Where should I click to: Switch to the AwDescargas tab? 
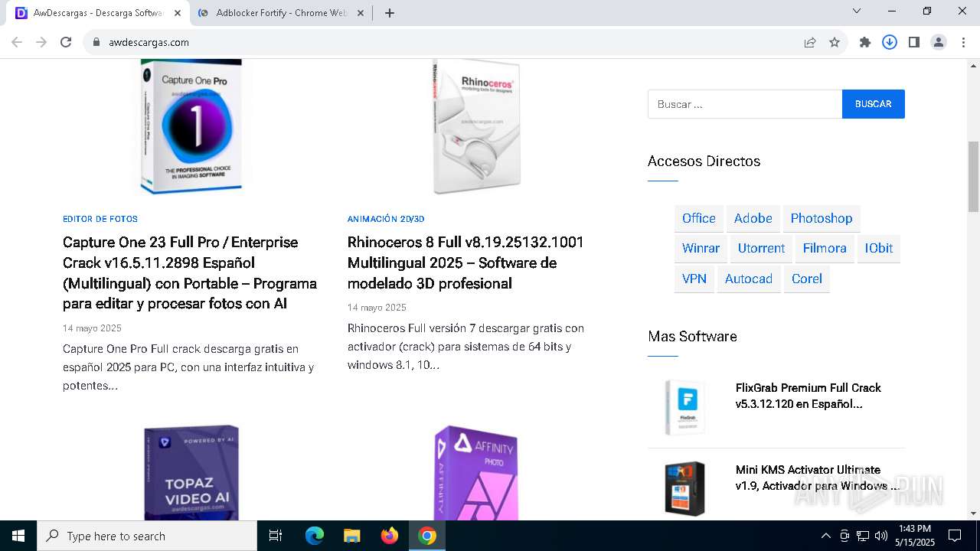click(x=100, y=13)
